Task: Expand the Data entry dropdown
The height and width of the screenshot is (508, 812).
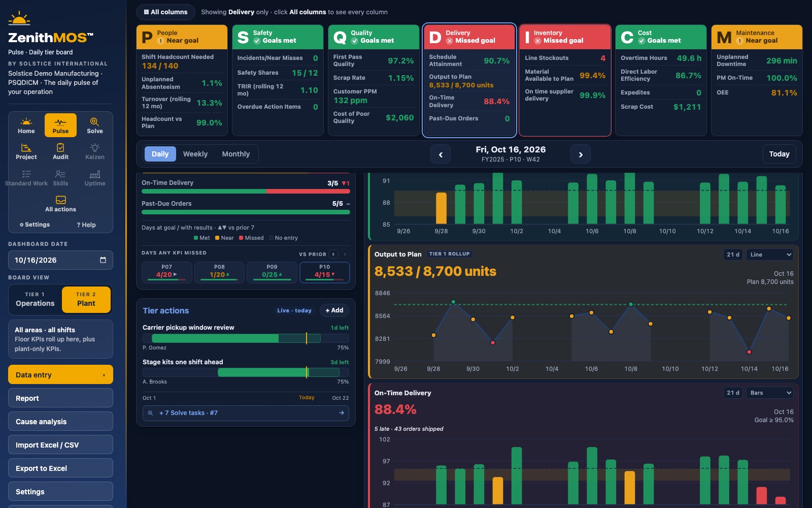Action: (x=60, y=375)
